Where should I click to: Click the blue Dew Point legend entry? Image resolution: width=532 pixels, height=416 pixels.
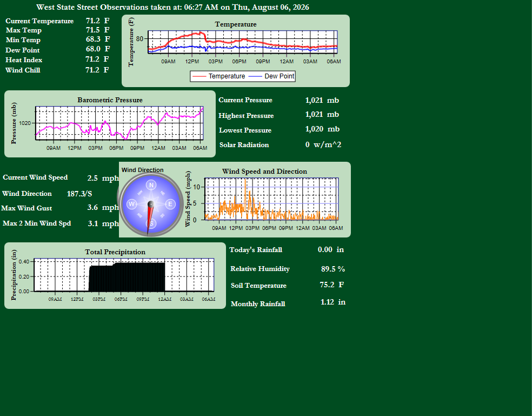click(271, 76)
